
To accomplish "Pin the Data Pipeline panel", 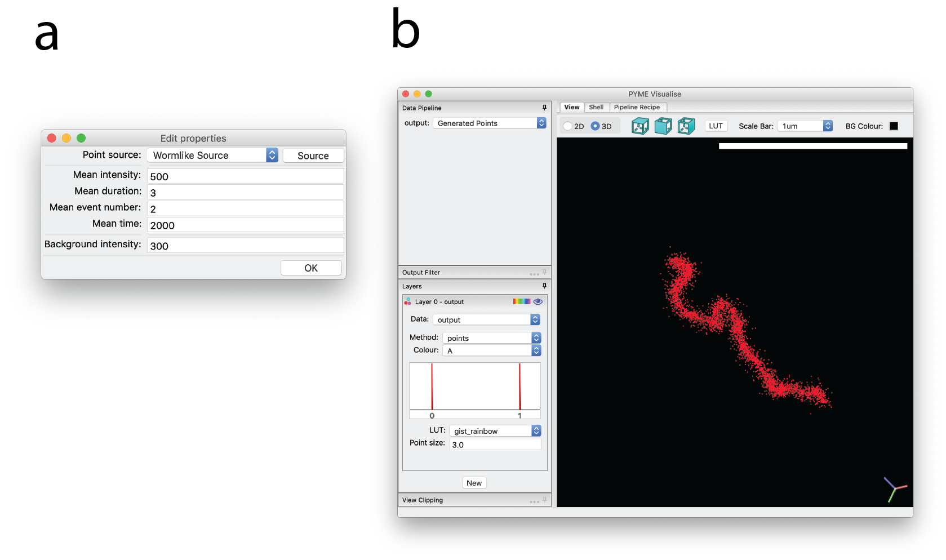I will pyautogui.click(x=544, y=108).
